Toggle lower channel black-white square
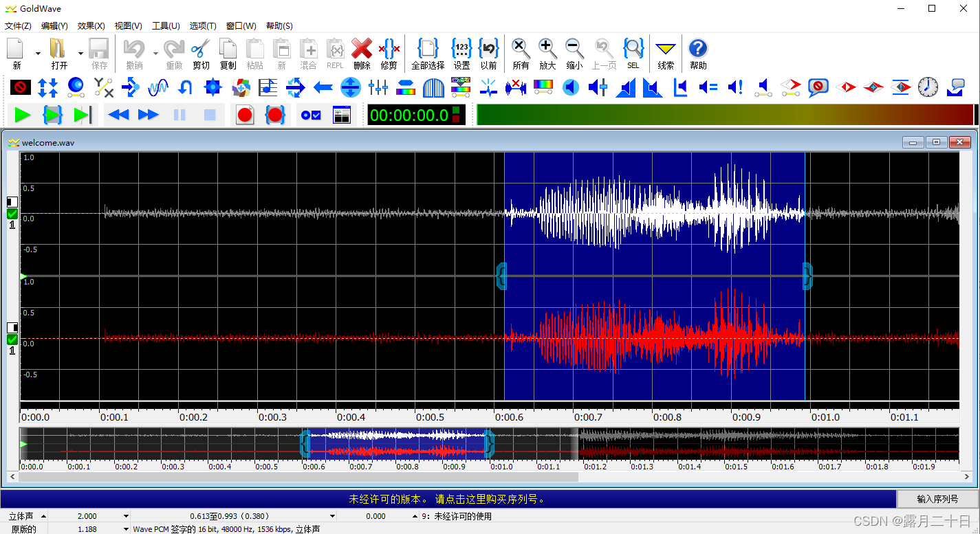The image size is (980, 534). (x=12, y=328)
